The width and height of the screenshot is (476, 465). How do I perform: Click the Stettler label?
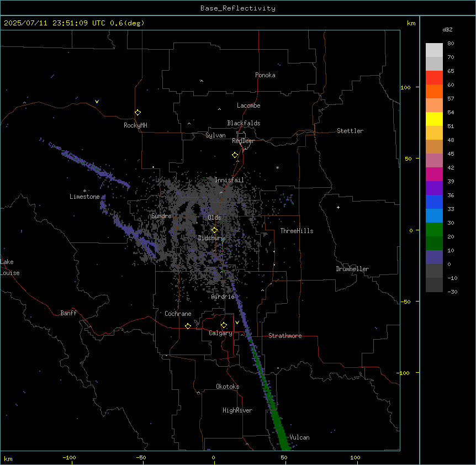point(350,131)
